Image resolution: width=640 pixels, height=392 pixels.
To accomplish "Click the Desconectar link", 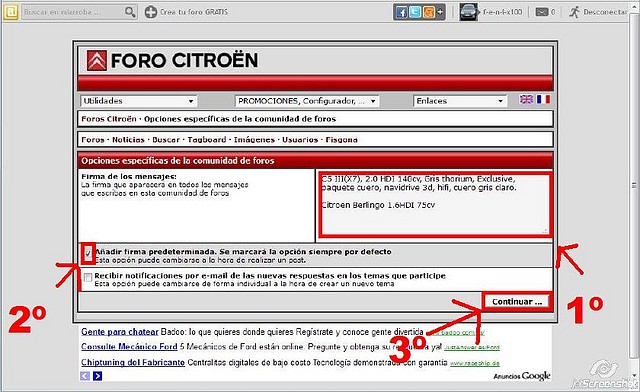I will click(x=605, y=12).
